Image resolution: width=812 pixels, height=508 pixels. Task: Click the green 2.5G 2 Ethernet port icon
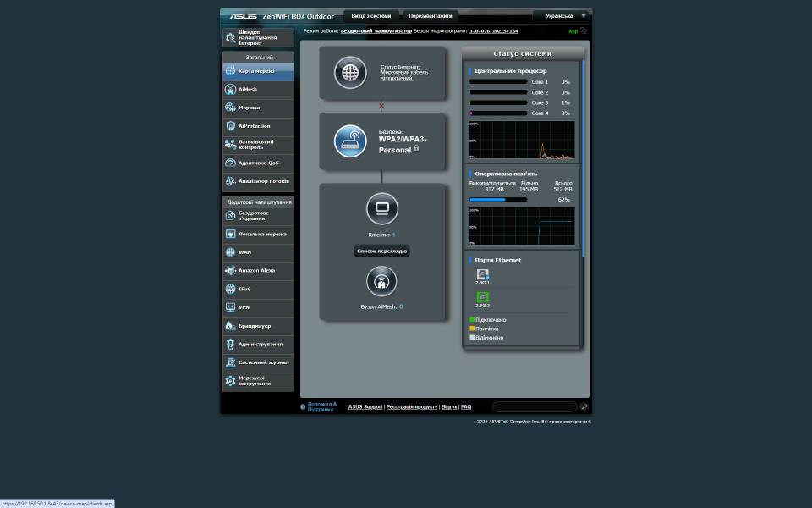[482, 297]
